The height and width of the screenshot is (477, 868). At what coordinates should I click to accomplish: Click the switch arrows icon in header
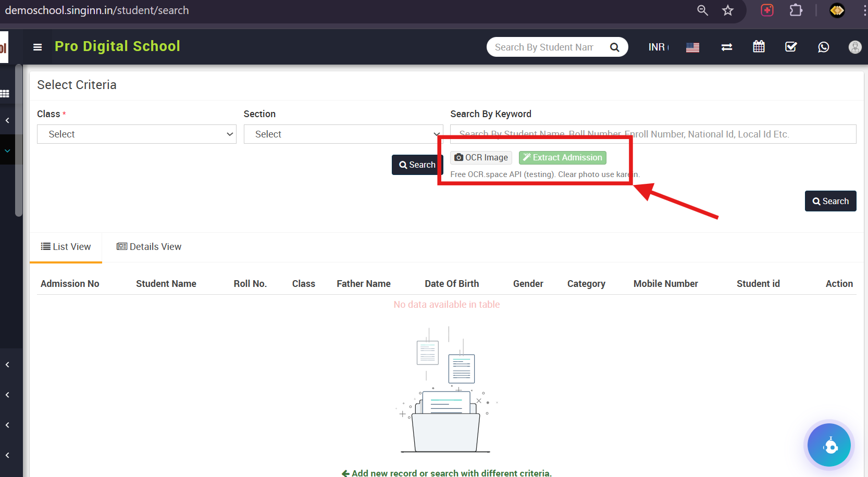726,47
